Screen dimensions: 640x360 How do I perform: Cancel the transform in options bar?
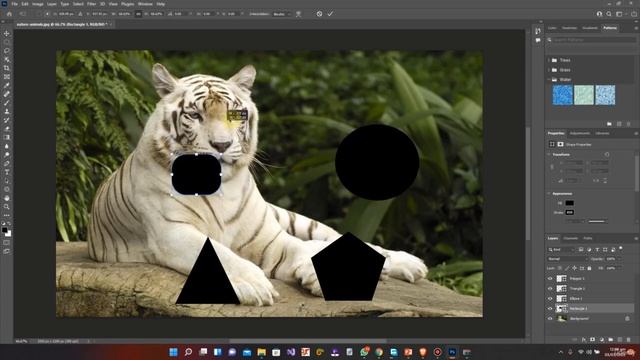click(319, 14)
